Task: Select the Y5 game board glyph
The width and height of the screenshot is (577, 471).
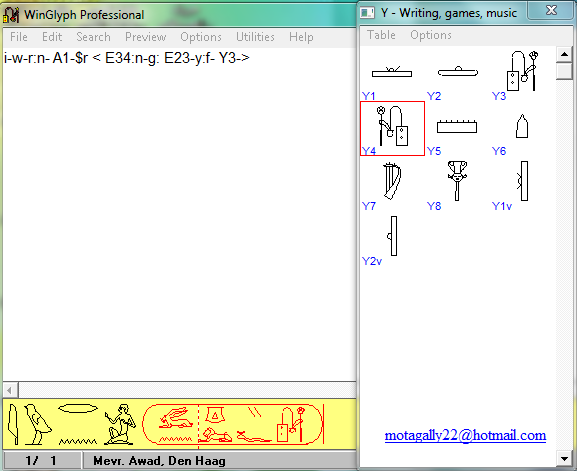Action: (x=457, y=126)
